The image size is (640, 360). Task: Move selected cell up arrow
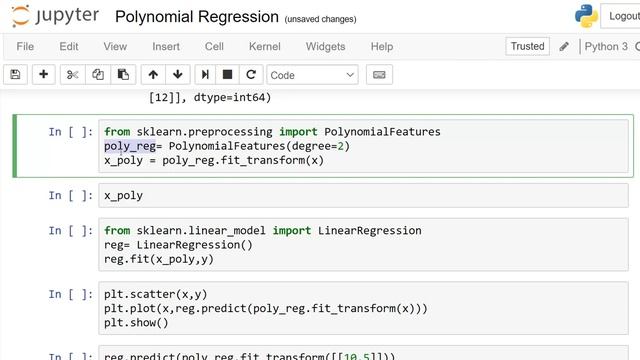tap(153, 75)
